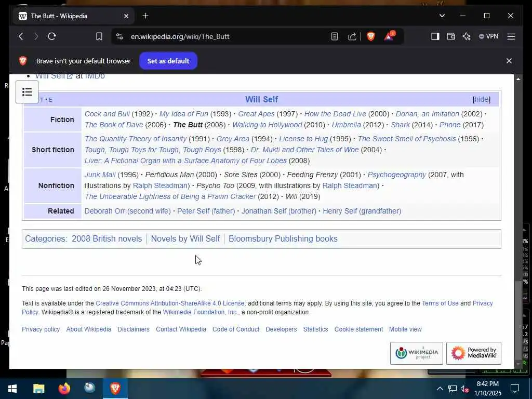Open The Sweet Smell of Psychosis link

click(x=407, y=139)
